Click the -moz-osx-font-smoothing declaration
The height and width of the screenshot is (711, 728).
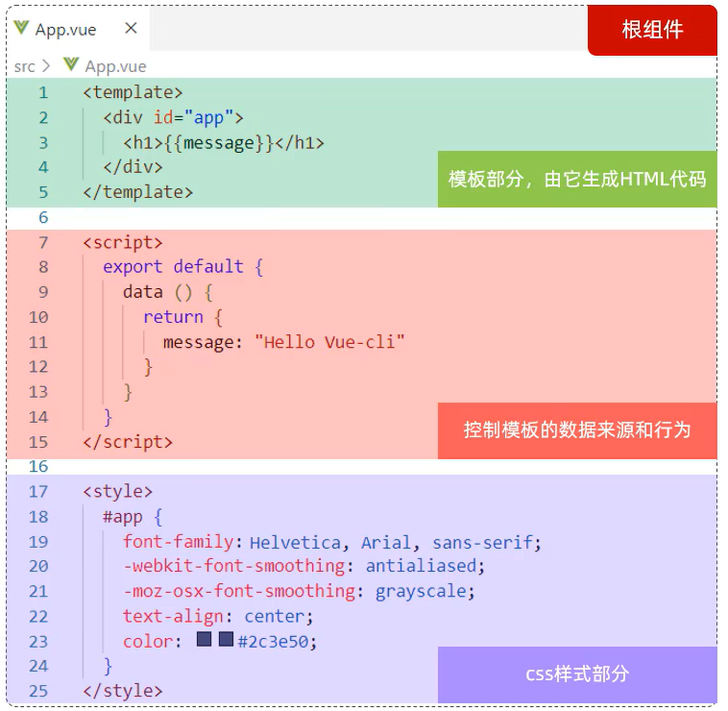tap(299, 591)
